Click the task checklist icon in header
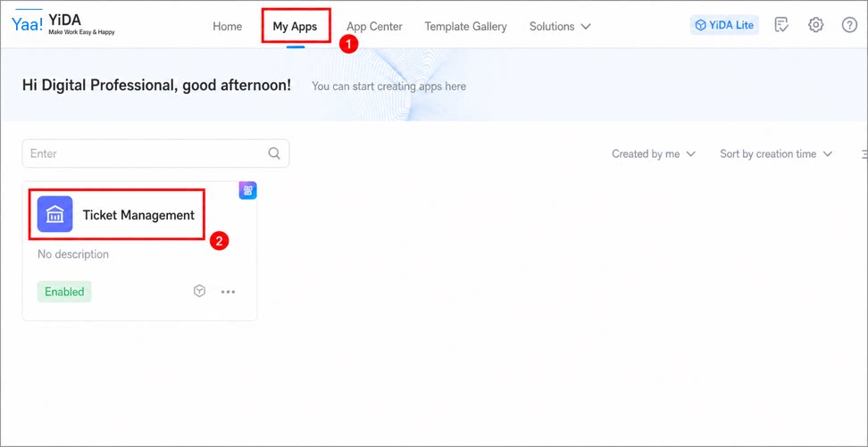Image resolution: width=868 pixels, height=447 pixels. pos(781,25)
